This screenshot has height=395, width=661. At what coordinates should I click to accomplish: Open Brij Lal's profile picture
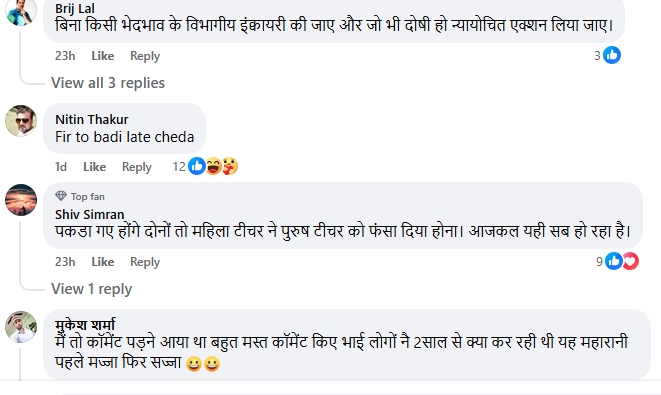pyautogui.click(x=21, y=11)
